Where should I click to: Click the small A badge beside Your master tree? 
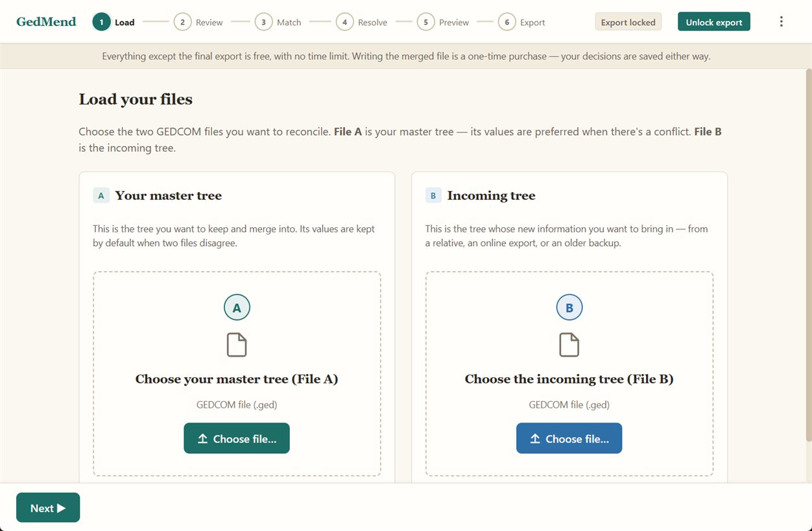point(101,195)
